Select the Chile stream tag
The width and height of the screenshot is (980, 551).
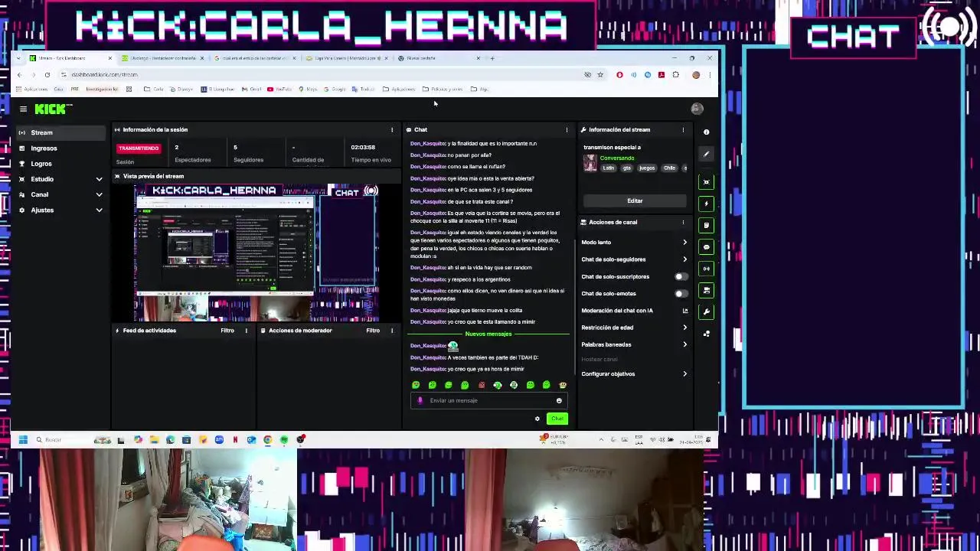coord(669,168)
